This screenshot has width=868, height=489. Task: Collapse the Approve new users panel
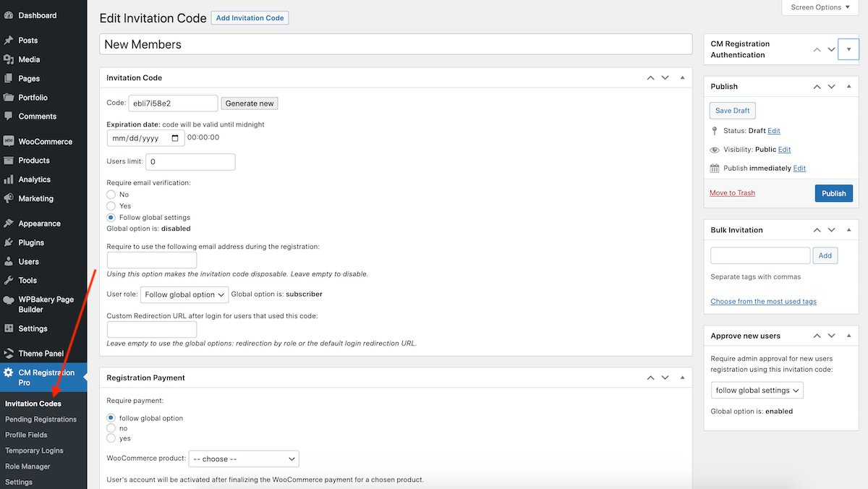[848, 336]
